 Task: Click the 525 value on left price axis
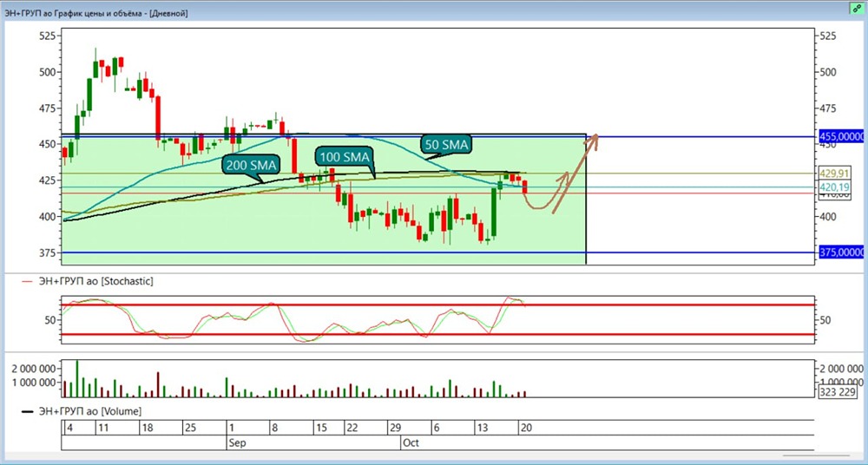coord(48,36)
